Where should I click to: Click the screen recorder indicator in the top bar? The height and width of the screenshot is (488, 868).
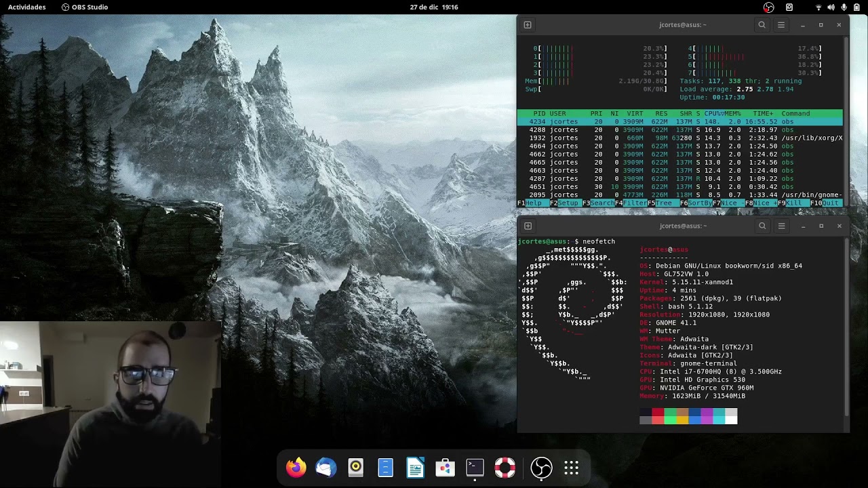(789, 7)
